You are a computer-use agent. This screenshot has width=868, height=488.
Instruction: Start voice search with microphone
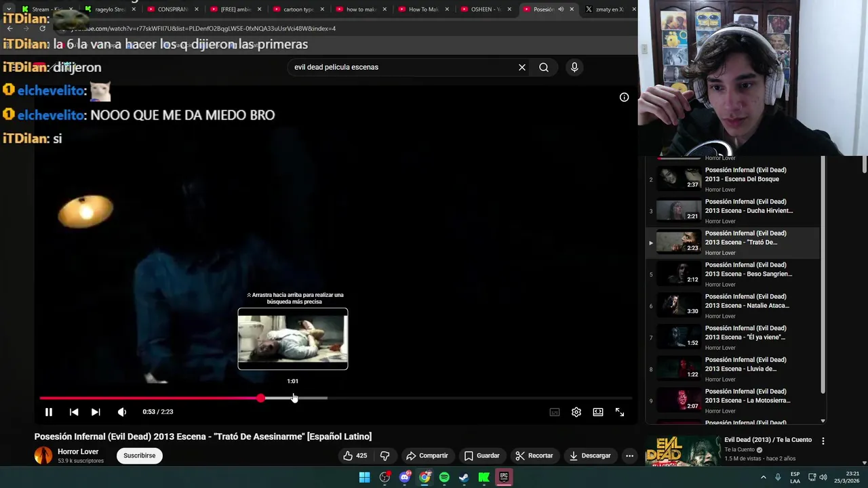point(574,67)
